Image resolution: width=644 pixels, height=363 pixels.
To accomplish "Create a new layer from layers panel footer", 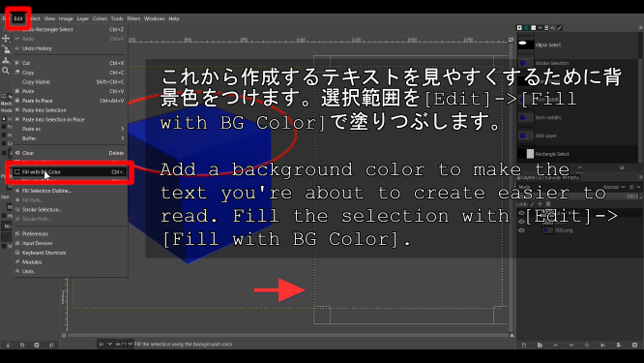I will [x=524, y=345].
